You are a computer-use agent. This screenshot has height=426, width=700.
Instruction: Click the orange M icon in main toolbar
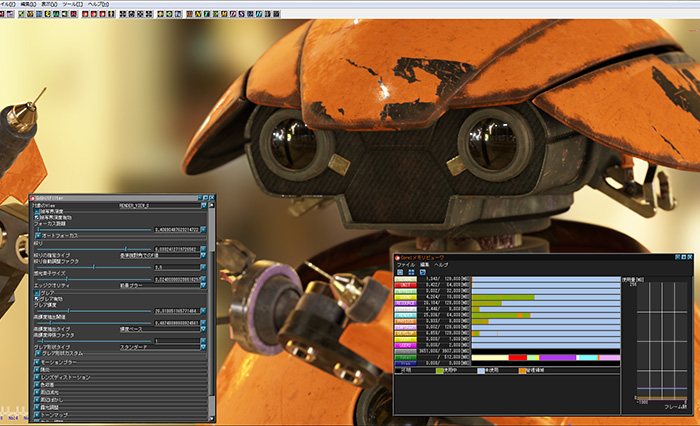(224, 14)
